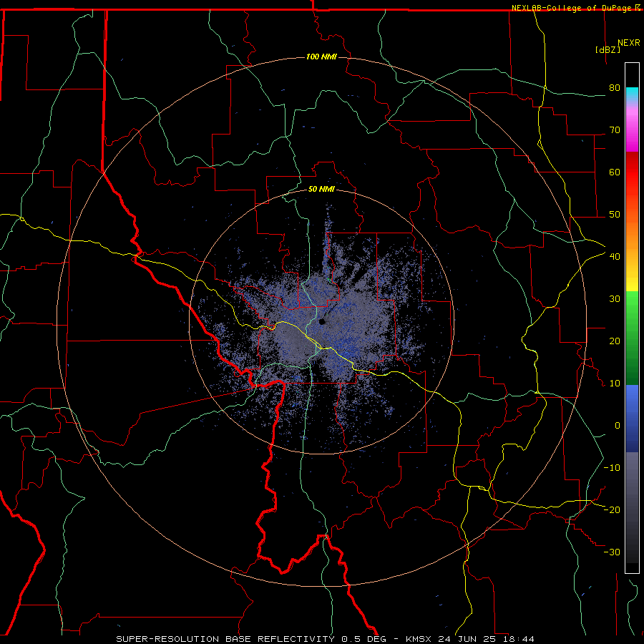The width and height of the screenshot is (644, 644).
Task: Click the dBZ unit label above color bar
Action: coord(608,50)
